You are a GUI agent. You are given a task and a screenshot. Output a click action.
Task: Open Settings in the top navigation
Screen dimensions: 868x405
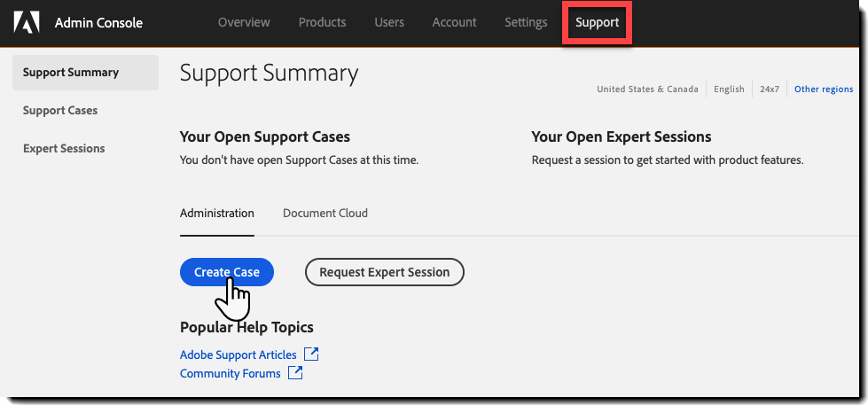[x=526, y=22]
